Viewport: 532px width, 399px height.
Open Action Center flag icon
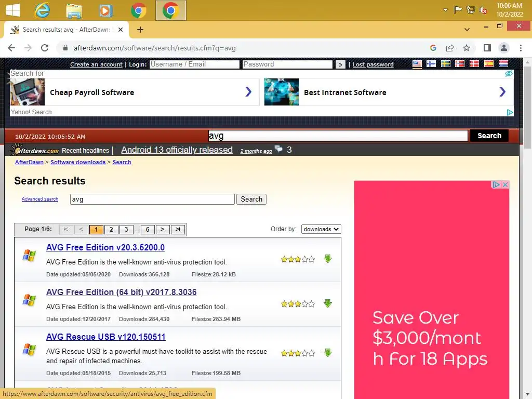tap(458, 10)
